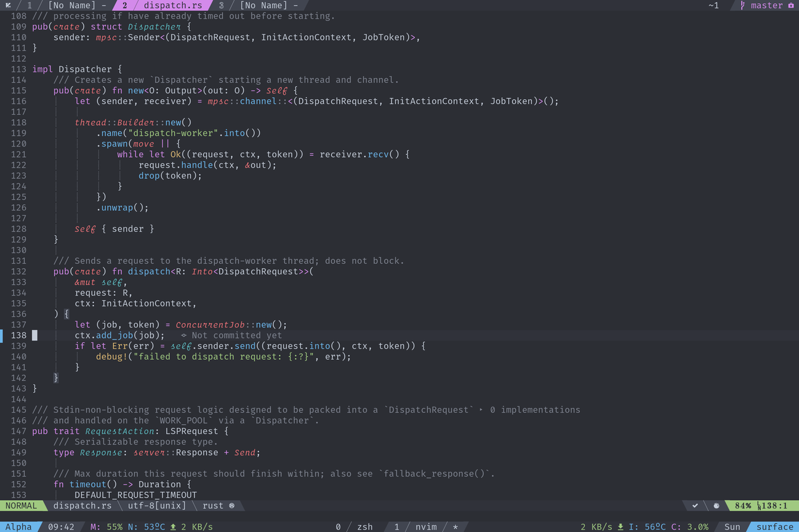
Task: Click the I: 56ºC temperature readout
Action: 647,527
